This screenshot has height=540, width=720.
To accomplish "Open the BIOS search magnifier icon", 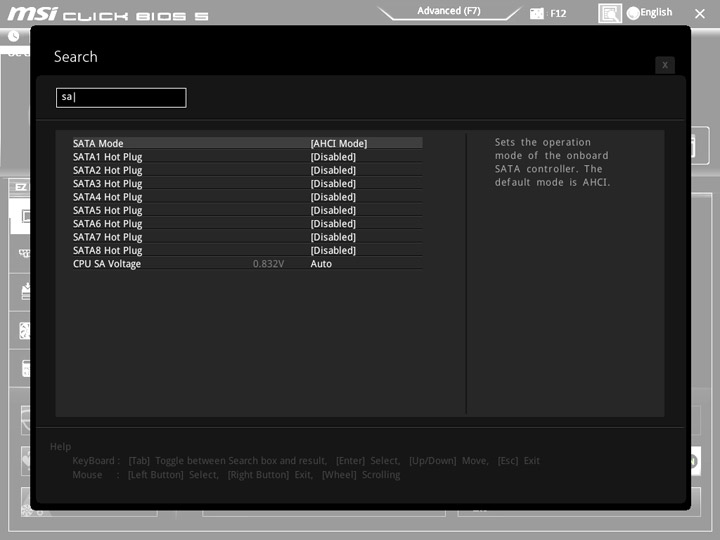I will click(609, 13).
